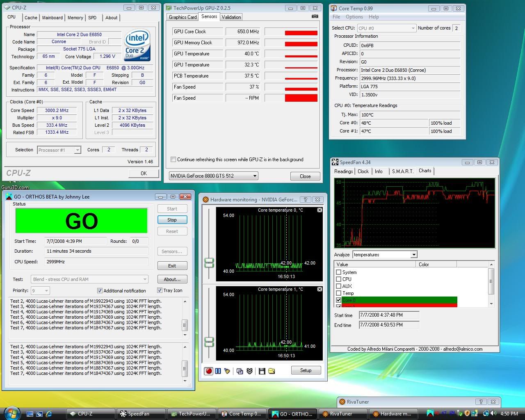Click the security shield icon in system tray
Image resolution: width=525 pixels, height=420 pixels.
[x=468, y=413]
